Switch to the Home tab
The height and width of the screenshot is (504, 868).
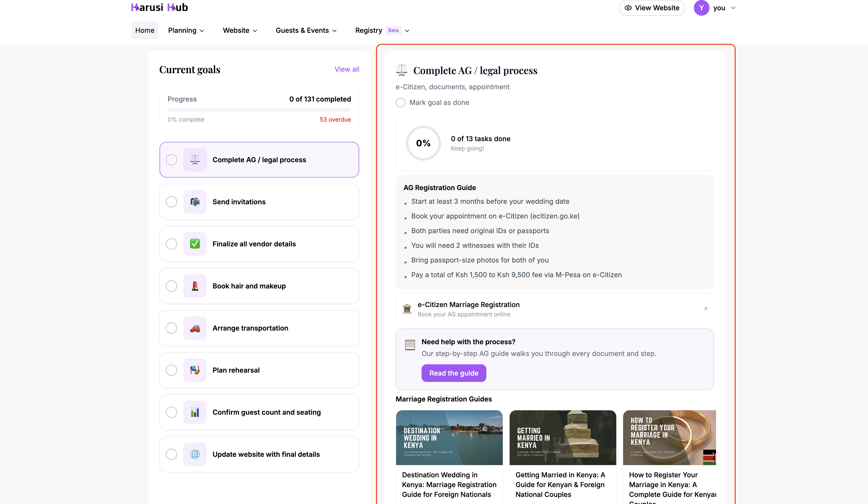point(144,30)
